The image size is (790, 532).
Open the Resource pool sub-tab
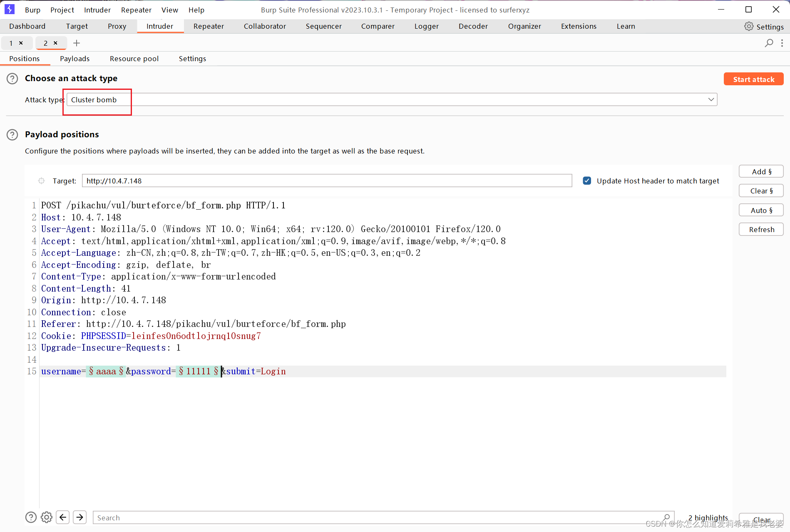coord(134,59)
